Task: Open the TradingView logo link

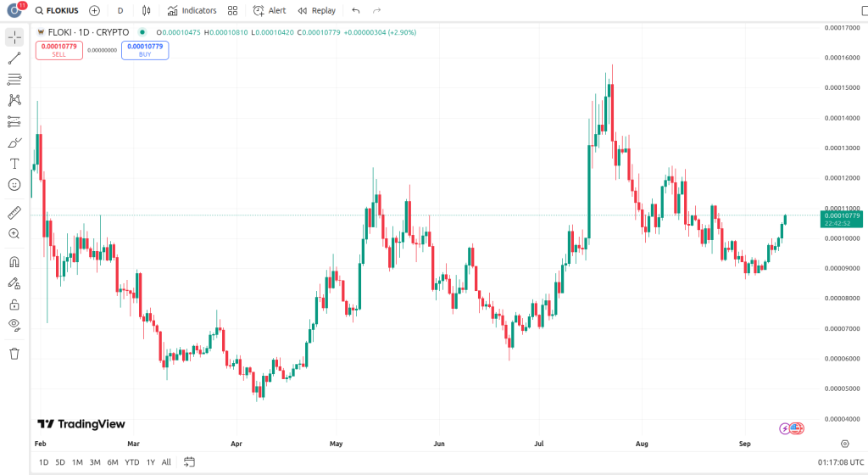Action: tap(81, 424)
